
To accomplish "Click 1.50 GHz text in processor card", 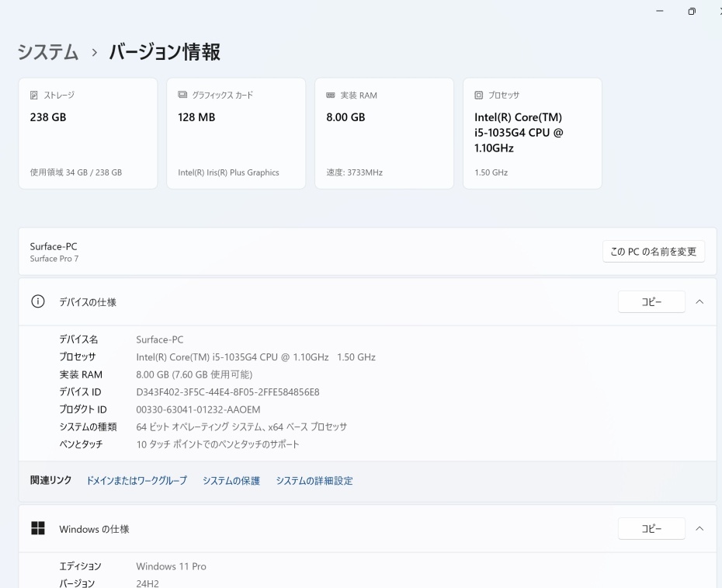I will [x=491, y=172].
